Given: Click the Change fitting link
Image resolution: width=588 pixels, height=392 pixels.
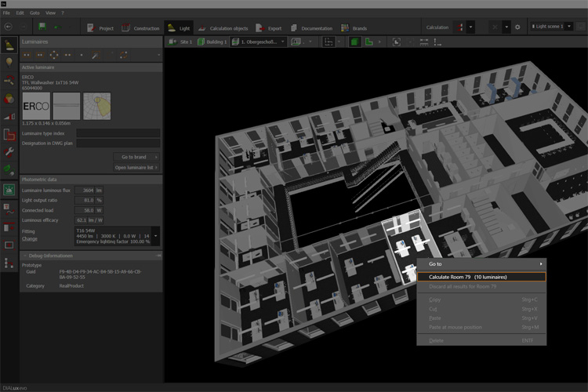Looking at the screenshot, I should coord(28,238).
